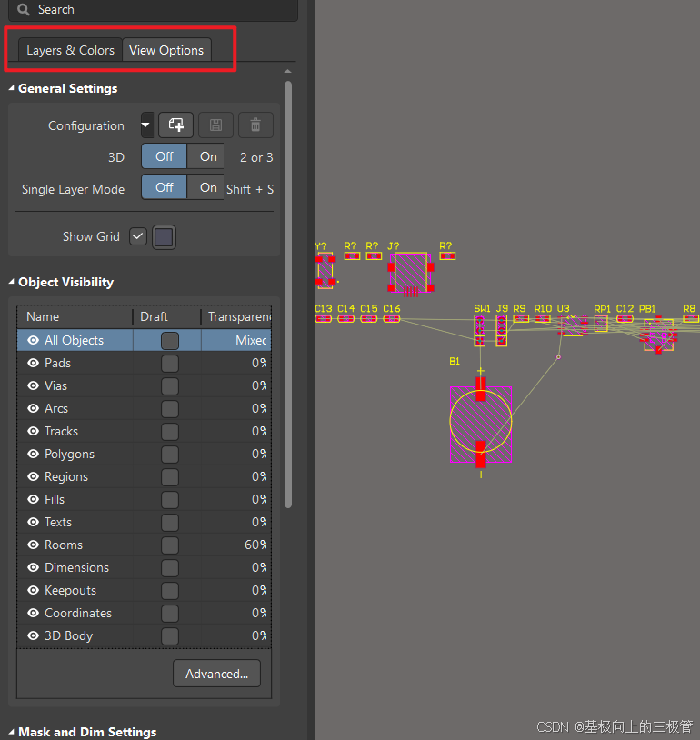Click the panel vertical scrollbar
700x740 pixels.
tap(288, 295)
